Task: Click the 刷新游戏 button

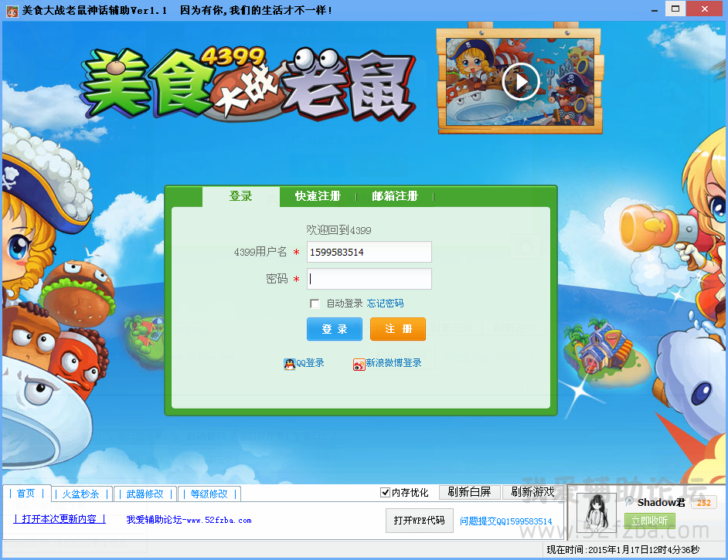Action: [533, 492]
